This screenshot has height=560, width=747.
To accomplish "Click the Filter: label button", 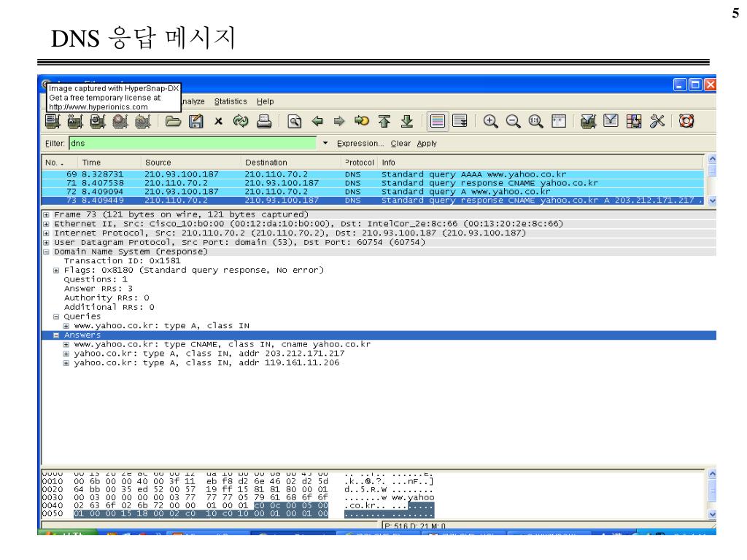I will [x=54, y=144].
